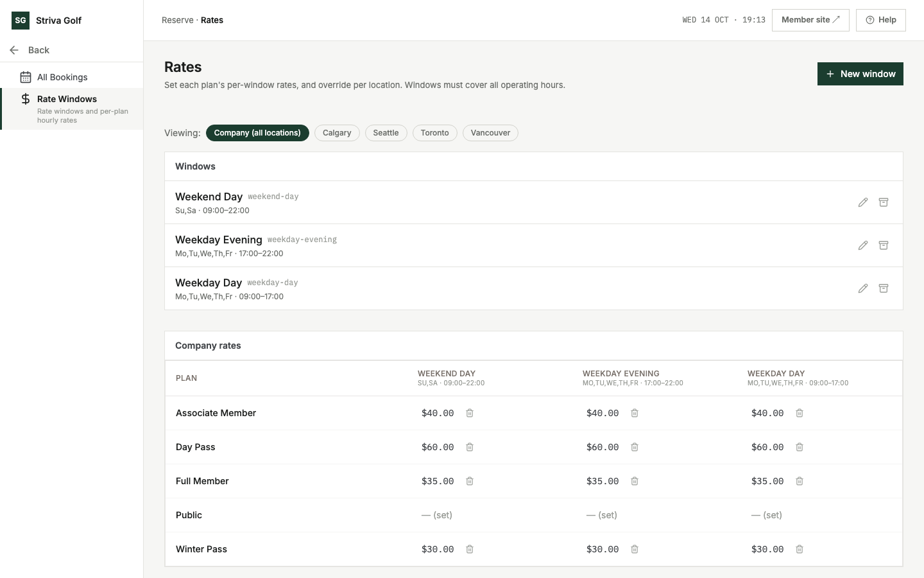This screenshot has height=578, width=924.
Task: Click Winter Pass $30.00 Weekend Day rate
Action: pos(438,549)
